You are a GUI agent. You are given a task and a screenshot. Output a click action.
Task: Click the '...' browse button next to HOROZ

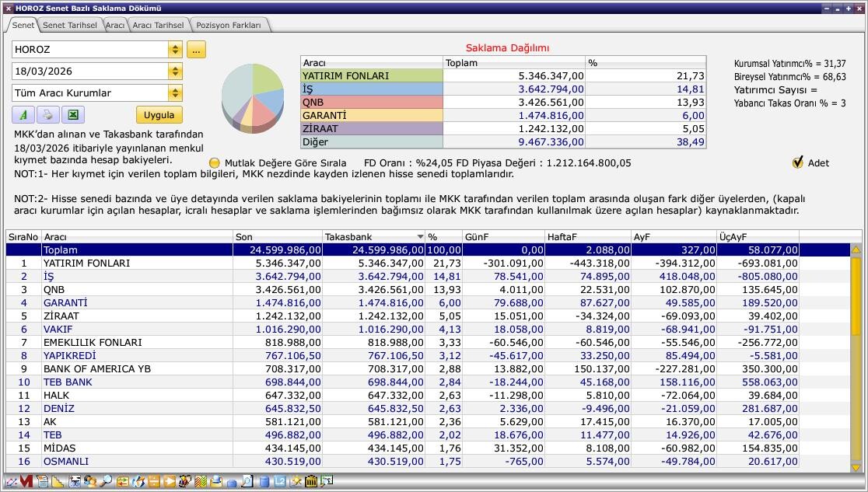coord(196,50)
